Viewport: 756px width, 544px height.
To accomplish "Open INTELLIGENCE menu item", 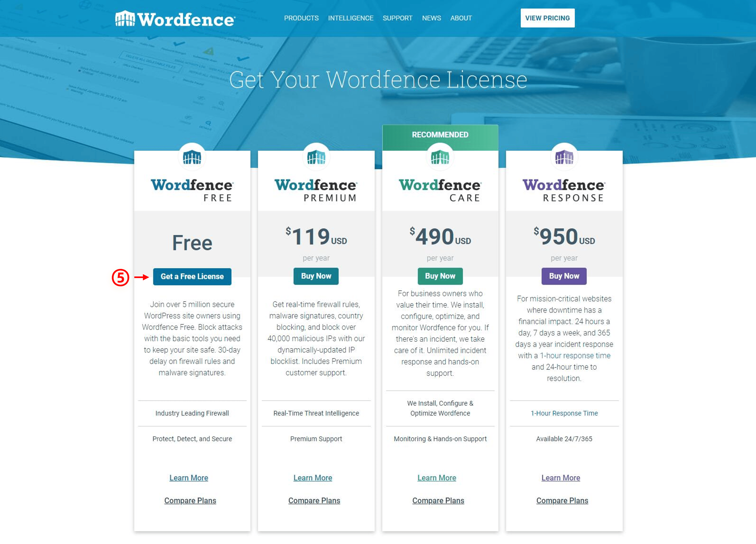I will pos(350,18).
